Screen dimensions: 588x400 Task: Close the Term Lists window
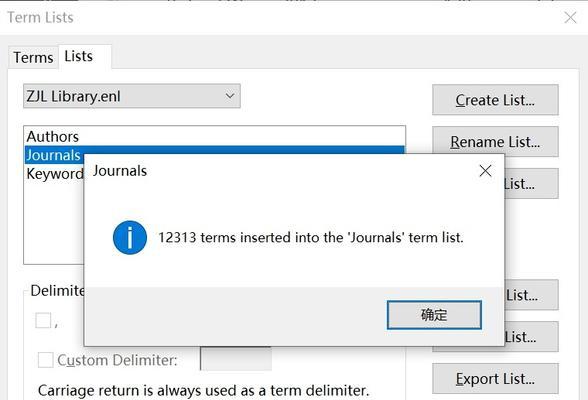point(570,17)
